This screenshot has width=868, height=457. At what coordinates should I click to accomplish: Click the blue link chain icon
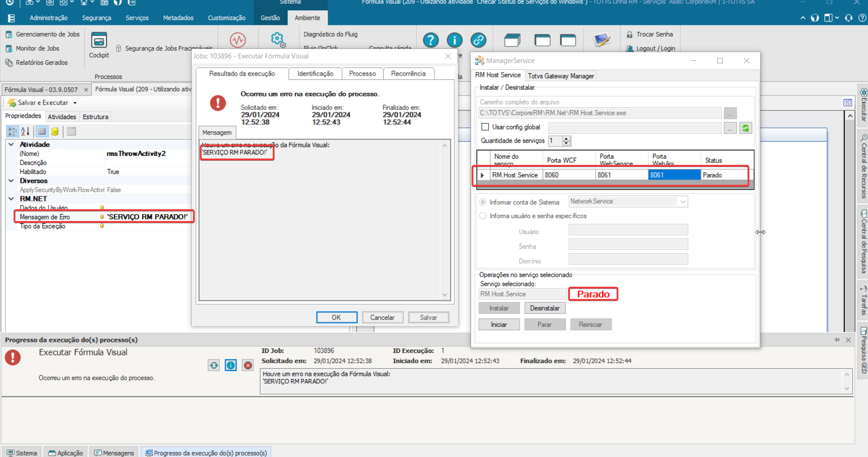(478, 40)
